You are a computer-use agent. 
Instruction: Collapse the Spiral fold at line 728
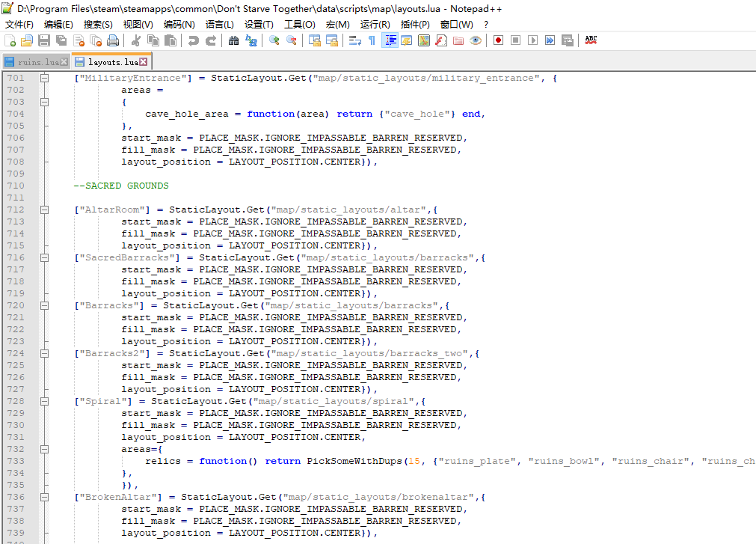pyautogui.click(x=44, y=401)
